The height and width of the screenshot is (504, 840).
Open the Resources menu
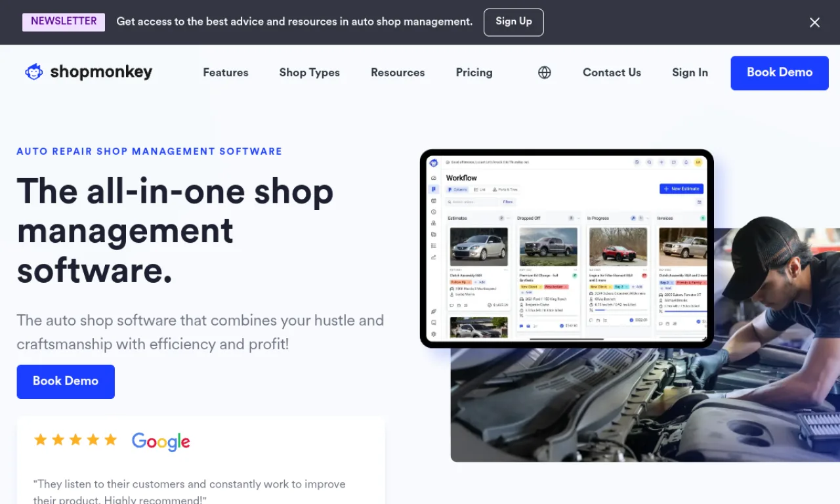(398, 73)
